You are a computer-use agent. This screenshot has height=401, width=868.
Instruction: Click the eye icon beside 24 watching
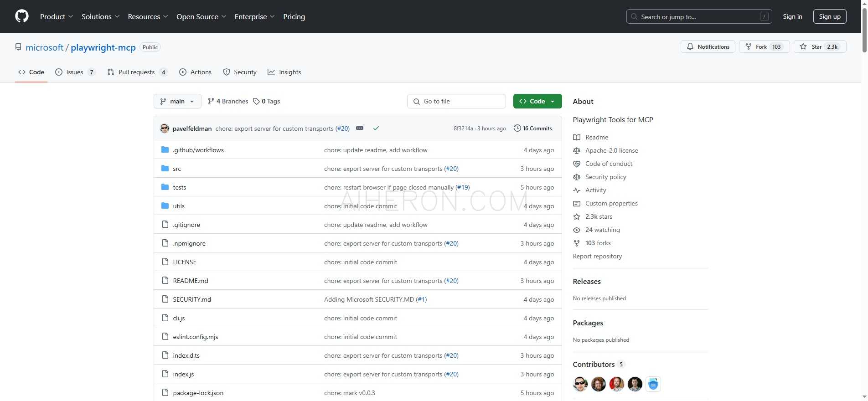(577, 230)
